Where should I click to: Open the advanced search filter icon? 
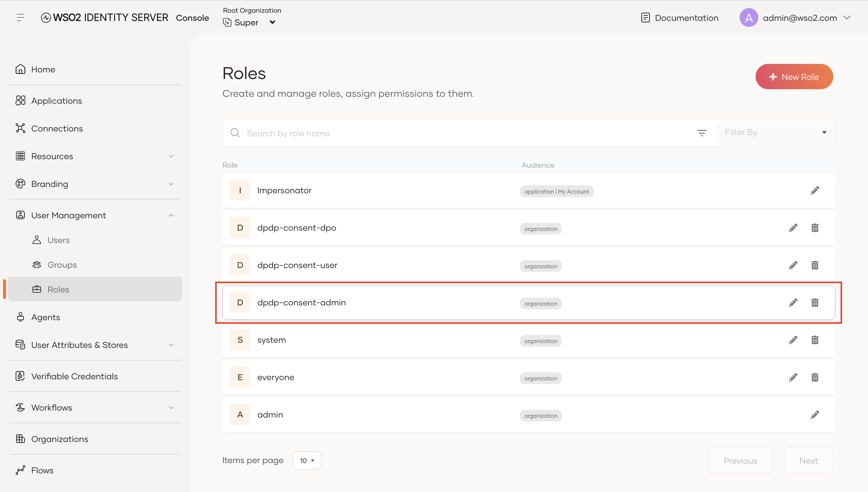(x=702, y=133)
